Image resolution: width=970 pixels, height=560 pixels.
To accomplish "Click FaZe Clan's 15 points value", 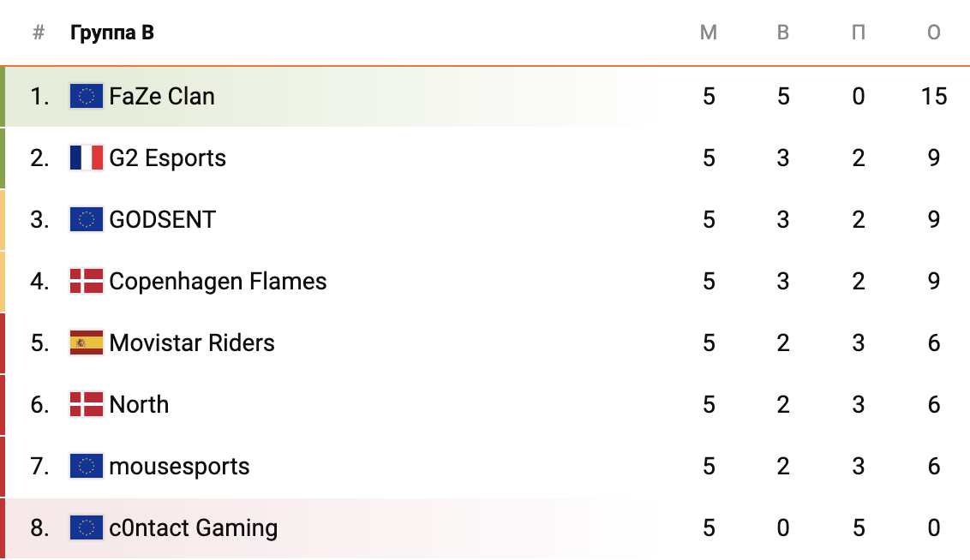I will click(934, 96).
